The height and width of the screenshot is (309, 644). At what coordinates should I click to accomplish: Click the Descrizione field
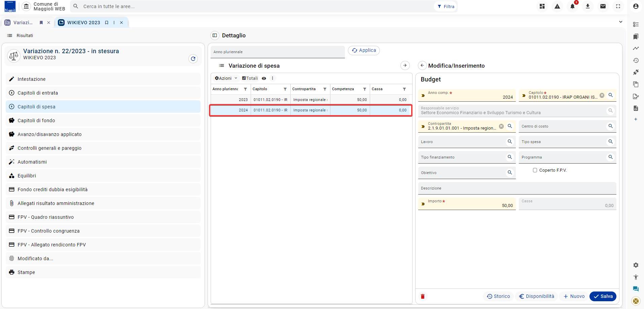[517, 188]
